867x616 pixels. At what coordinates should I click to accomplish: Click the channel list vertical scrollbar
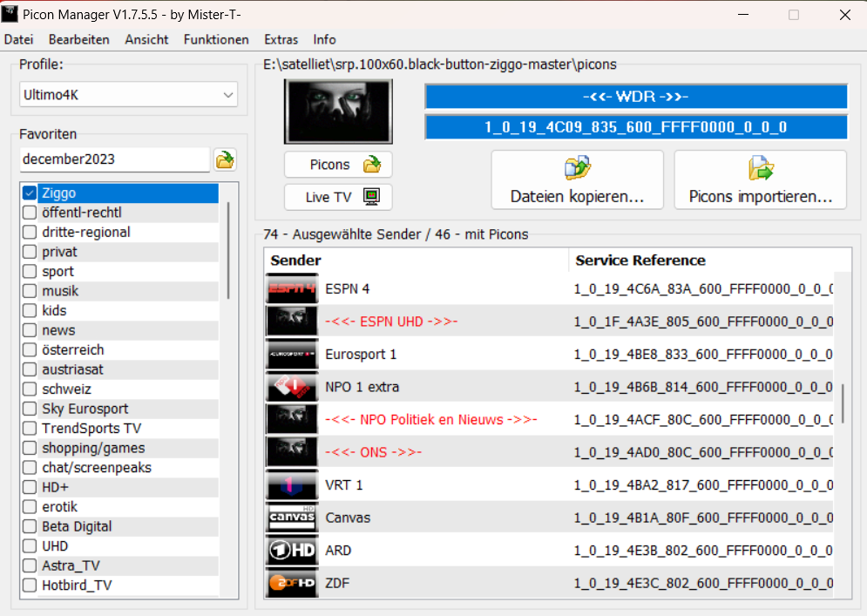click(842, 403)
